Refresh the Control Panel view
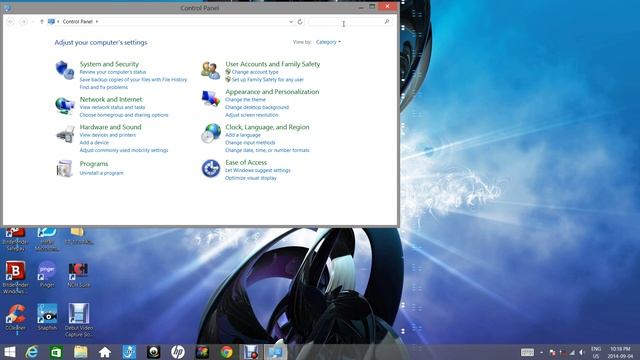Screen dimensions: 640x360 click(x=300, y=22)
